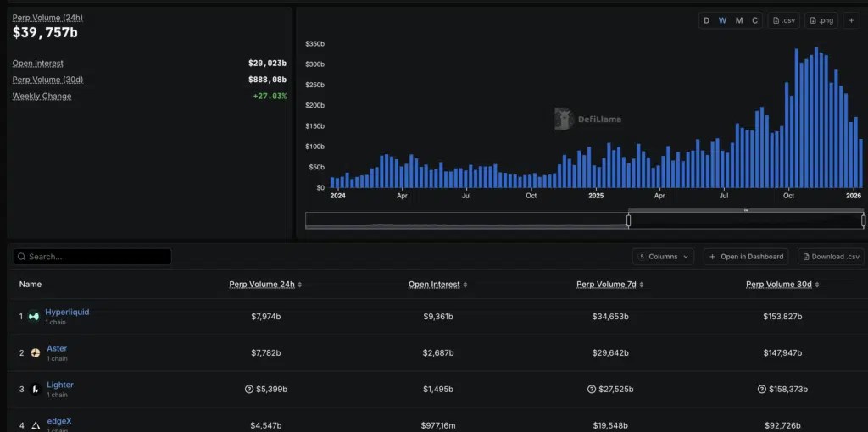Click the plus icon button above chart

click(851, 20)
